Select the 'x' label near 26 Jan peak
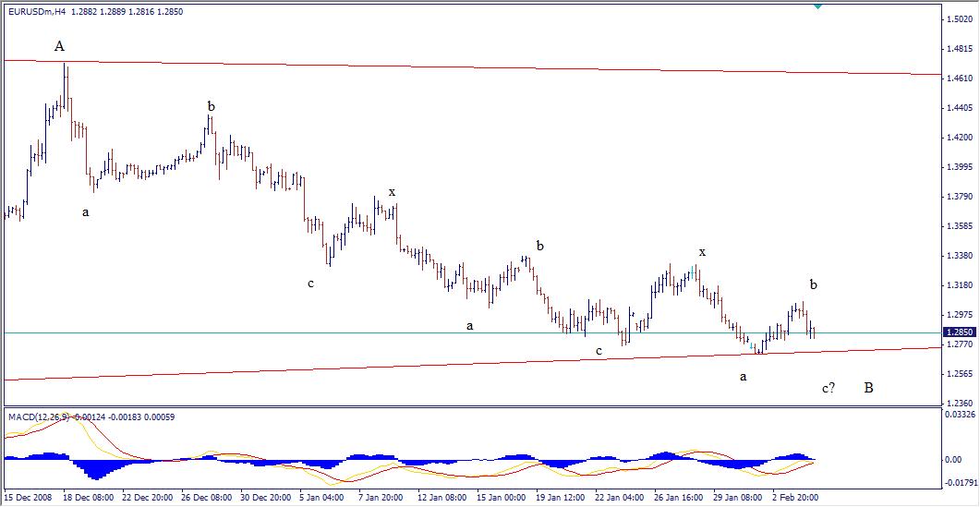This screenshot has width=980, height=507. tap(703, 252)
